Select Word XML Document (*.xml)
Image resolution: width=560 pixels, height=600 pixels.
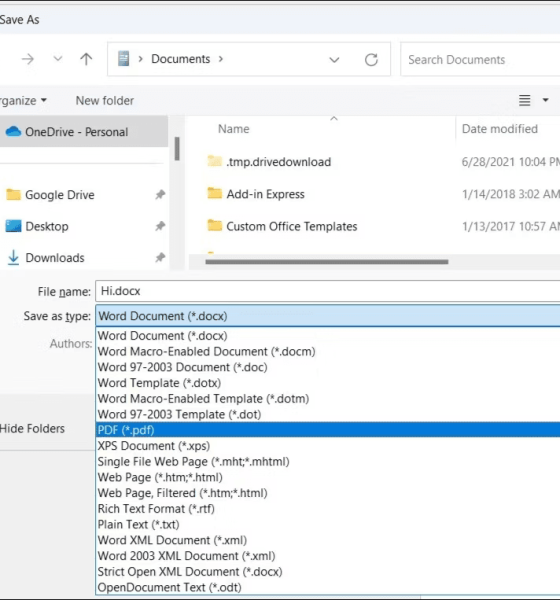(x=328, y=540)
